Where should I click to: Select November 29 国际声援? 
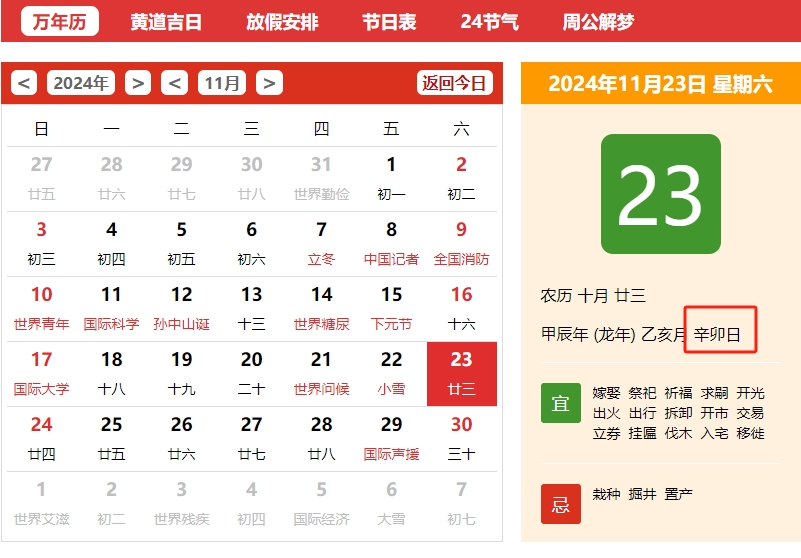(x=391, y=439)
